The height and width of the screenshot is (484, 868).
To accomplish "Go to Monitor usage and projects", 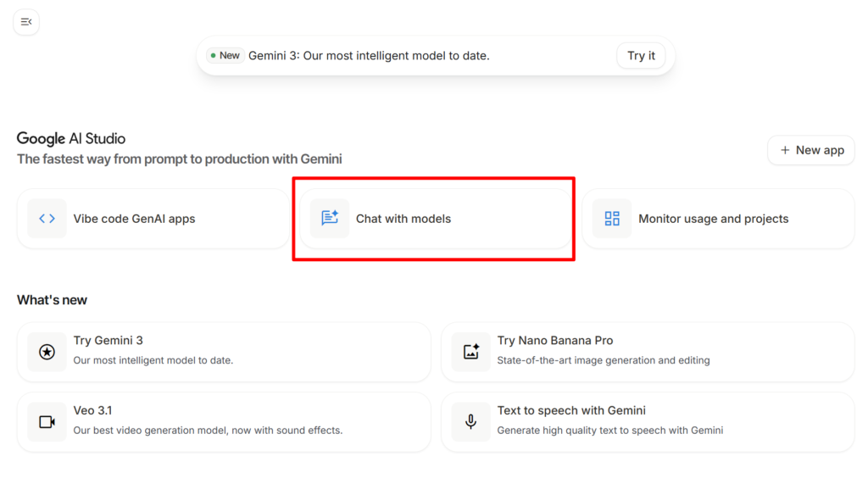I will 713,219.
